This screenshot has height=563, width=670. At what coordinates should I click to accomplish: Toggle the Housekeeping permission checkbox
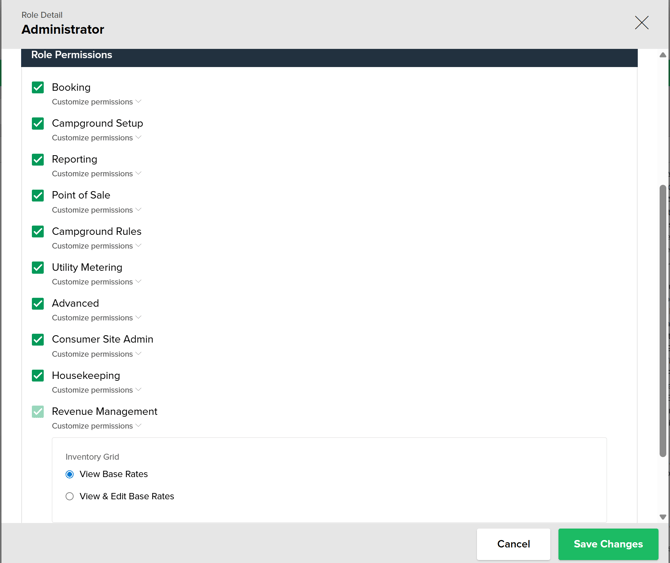pyautogui.click(x=38, y=376)
